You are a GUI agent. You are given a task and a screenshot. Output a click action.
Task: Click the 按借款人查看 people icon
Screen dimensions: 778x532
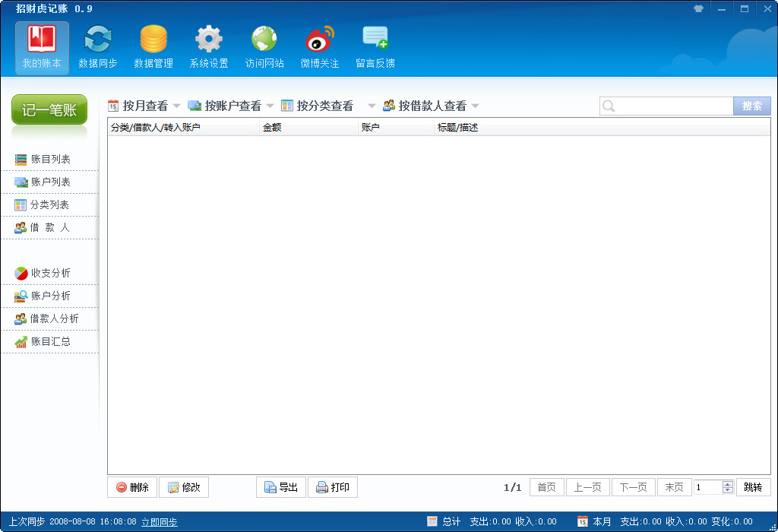[x=389, y=106]
